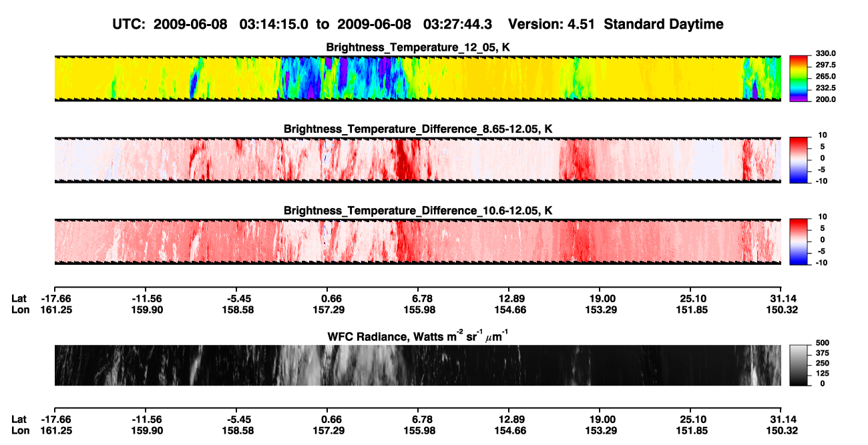Screen dimensions: 868x445
Task: Click the 'UTC:' label in the header
Action: point(130,25)
